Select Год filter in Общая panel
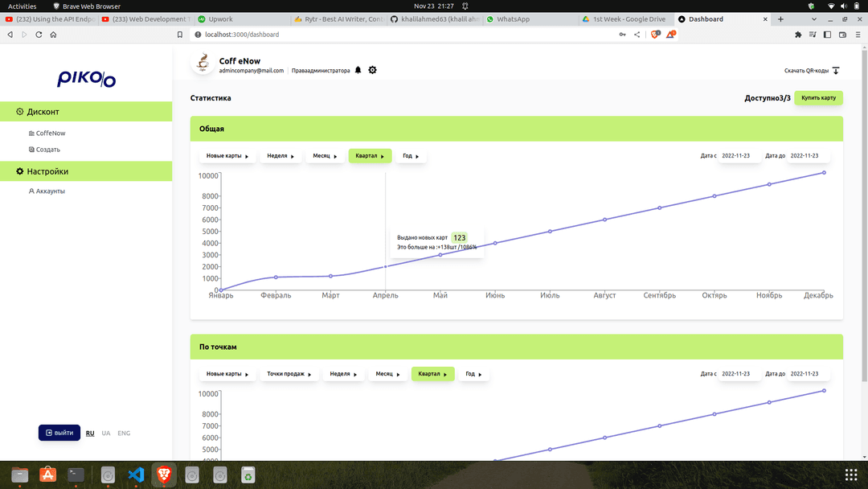868x489 pixels. tap(411, 156)
